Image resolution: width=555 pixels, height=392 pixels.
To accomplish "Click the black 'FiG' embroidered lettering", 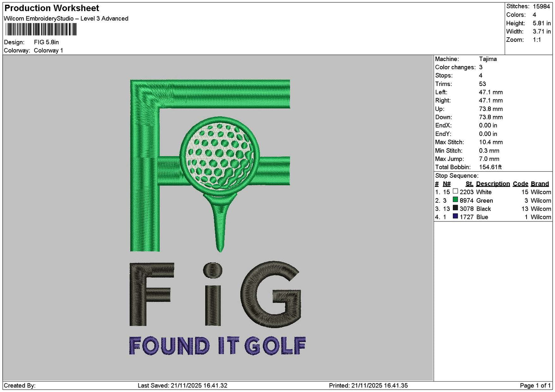I will (x=215, y=294).
